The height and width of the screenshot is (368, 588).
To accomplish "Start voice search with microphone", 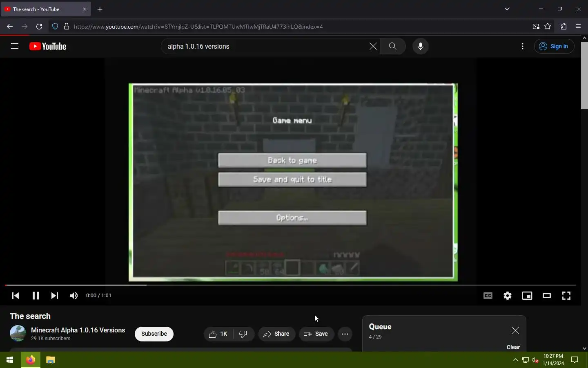I will coord(421,46).
